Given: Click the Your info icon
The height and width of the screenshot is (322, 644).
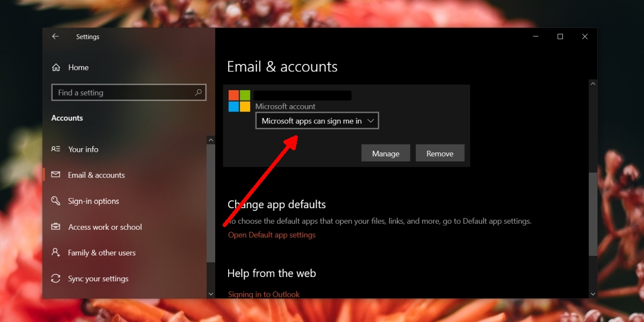Looking at the screenshot, I should pyautogui.click(x=56, y=149).
